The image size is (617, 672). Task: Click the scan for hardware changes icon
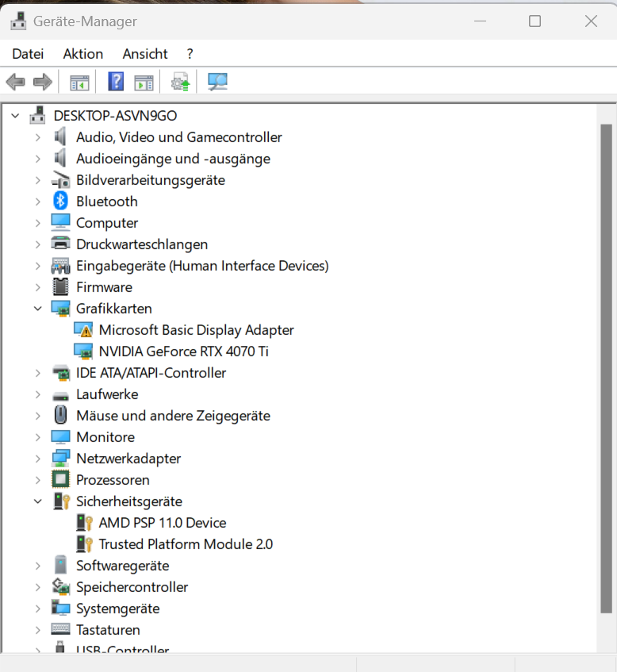pyautogui.click(x=217, y=82)
